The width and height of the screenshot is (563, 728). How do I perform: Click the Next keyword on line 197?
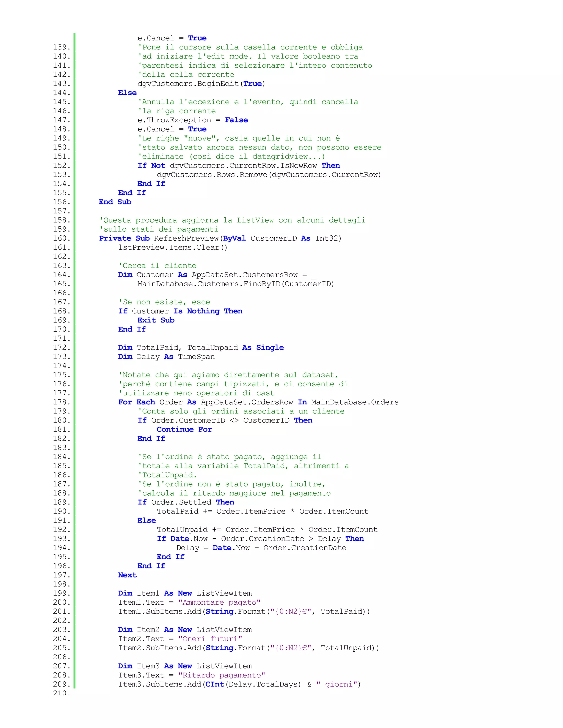click(127, 575)
